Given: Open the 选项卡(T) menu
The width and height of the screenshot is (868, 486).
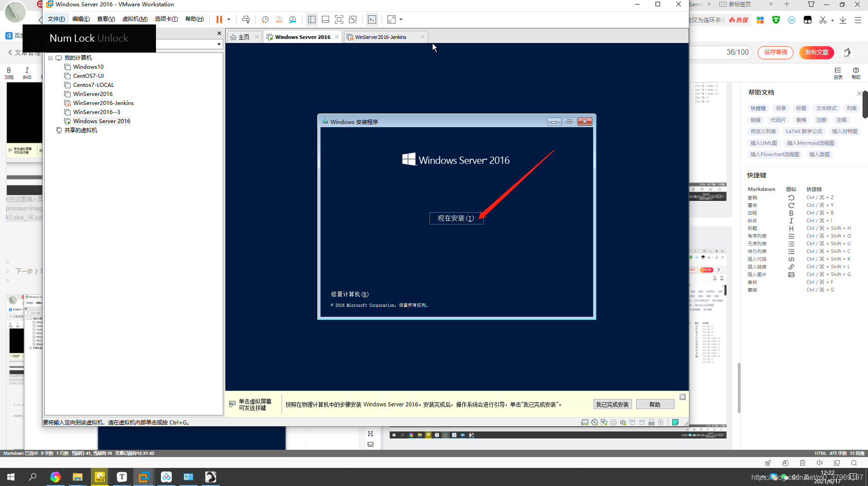Looking at the screenshot, I should [x=166, y=19].
